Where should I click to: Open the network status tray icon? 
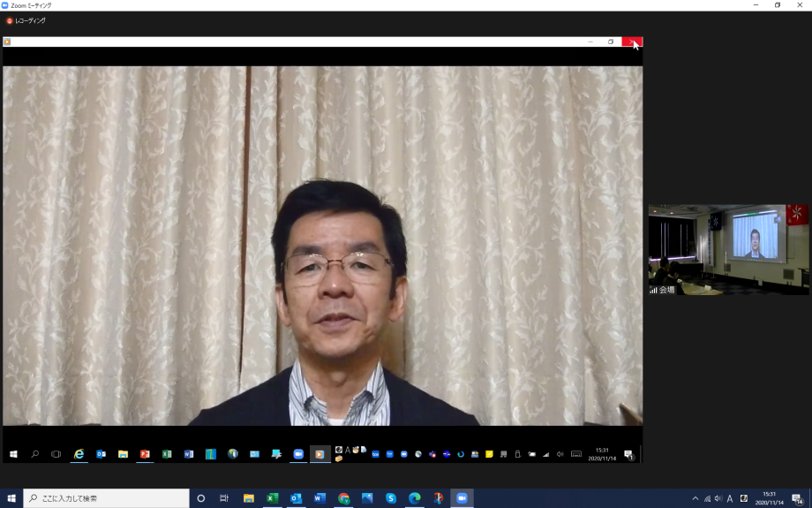pyautogui.click(x=707, y=498)
